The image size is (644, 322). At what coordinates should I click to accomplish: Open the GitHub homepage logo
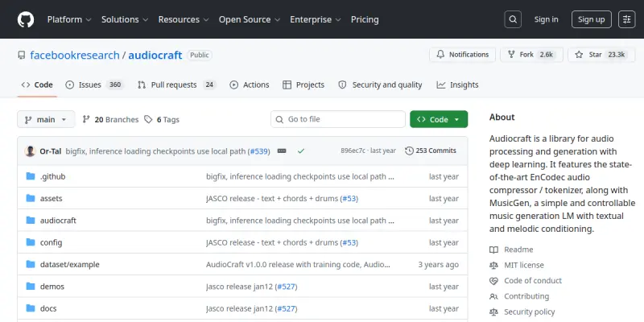[26, 19]
